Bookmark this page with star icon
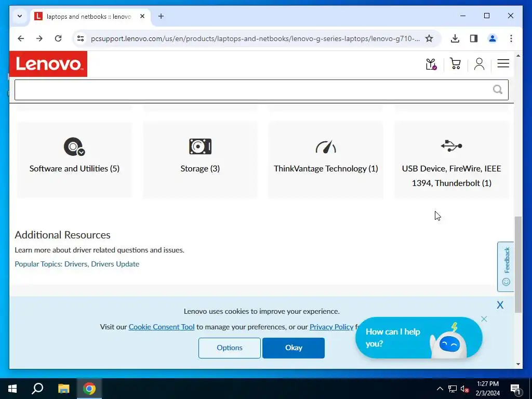Image resolution: width=532 pixels, height=399 pixels. point(429,38)
